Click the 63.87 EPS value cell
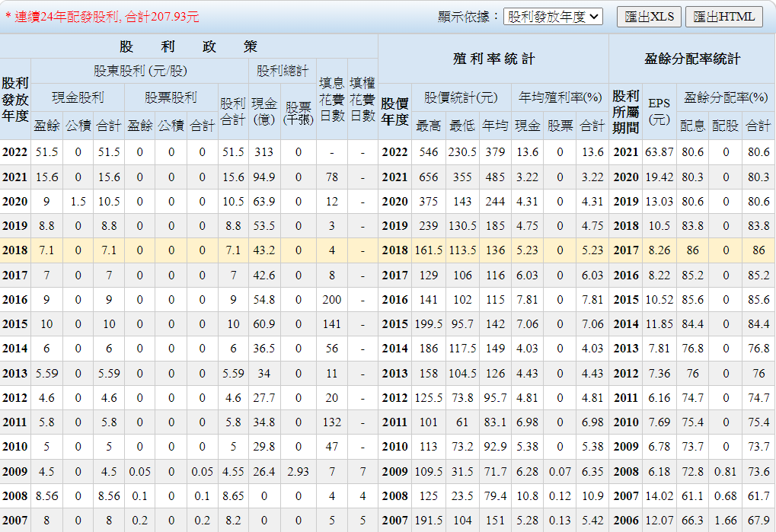 click(x=659, y=152)
